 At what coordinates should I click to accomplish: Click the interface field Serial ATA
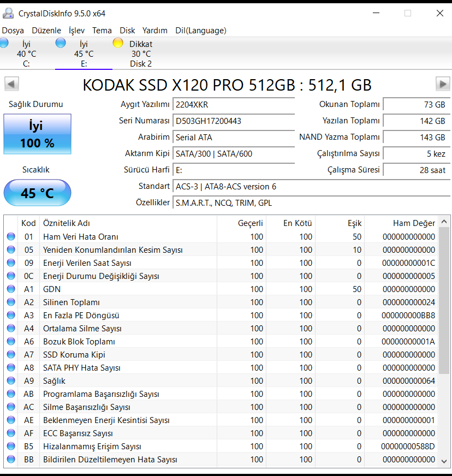pyautogui.click(x=234, y=138)
